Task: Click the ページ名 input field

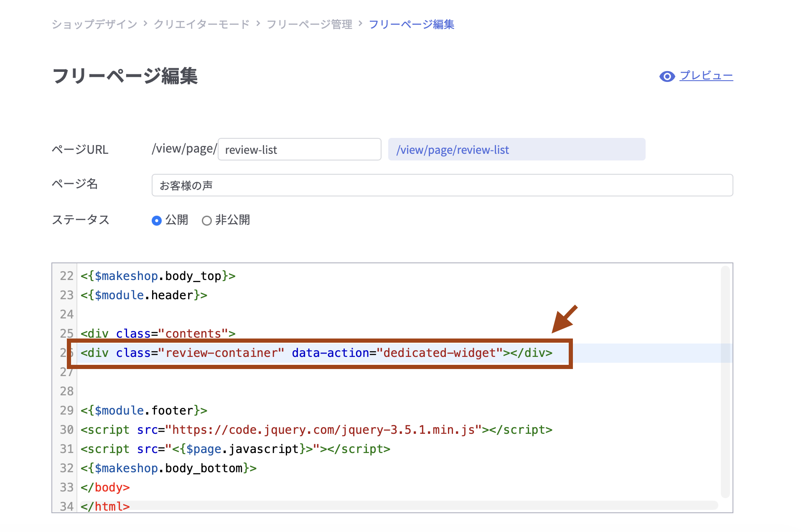Action: [442, 186]
